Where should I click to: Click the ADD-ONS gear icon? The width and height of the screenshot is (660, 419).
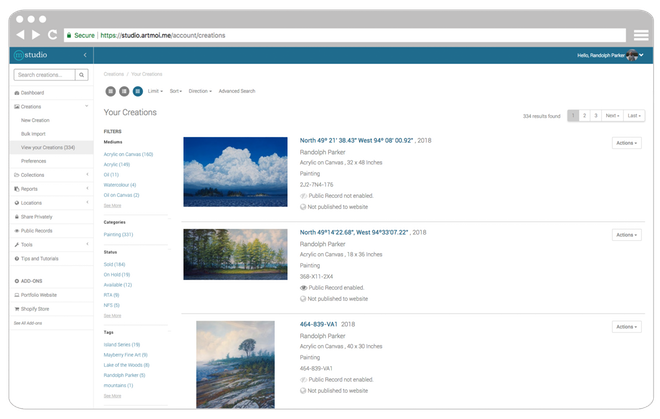[x=17, y=281]
